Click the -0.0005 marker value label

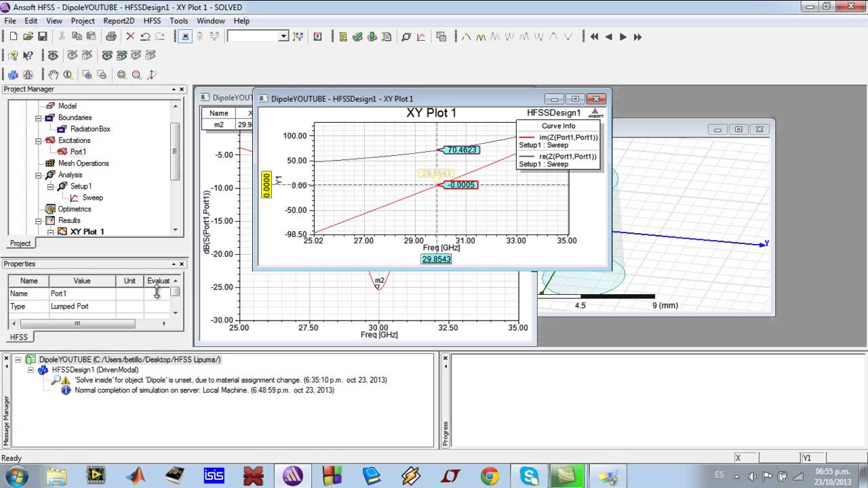coord(460,184)
